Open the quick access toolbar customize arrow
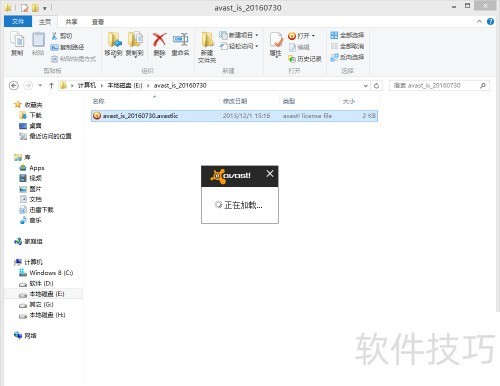500x386 pixels. [45, 8]
